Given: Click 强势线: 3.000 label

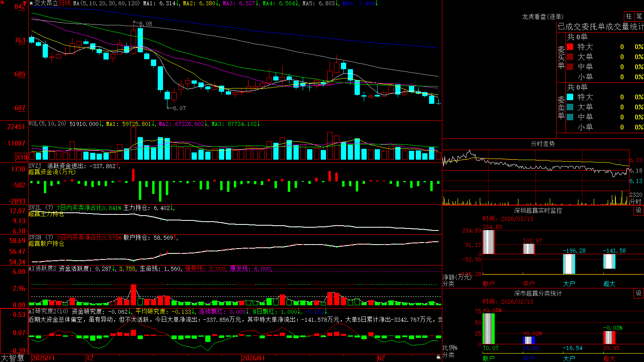Looking at the screenshot, I should 205,268.
